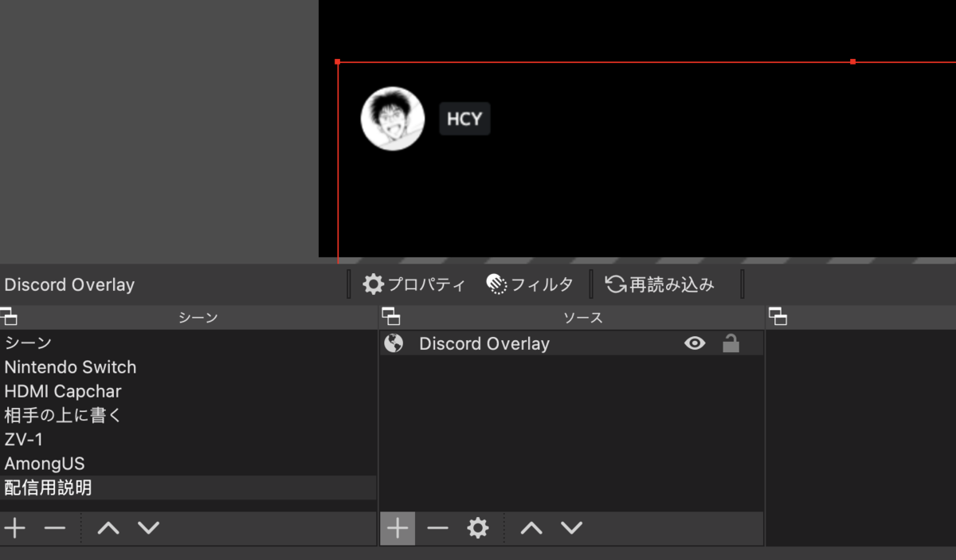956x560 pixels.
Task: Move source up with up arrow
Action: coord(531,528)
